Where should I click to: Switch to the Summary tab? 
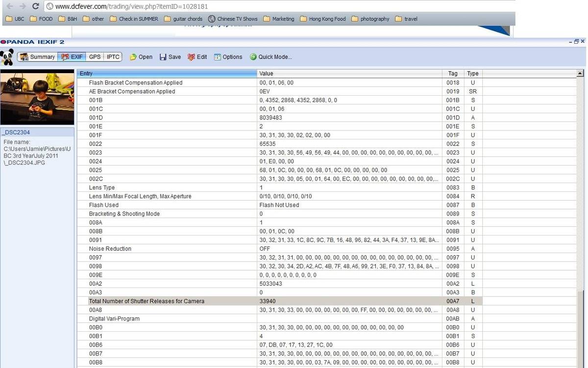pos(37,57)
